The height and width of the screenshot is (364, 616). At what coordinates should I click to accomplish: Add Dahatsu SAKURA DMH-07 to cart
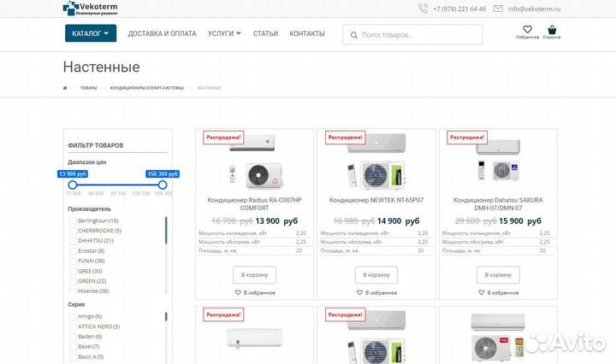pos(498,275)
